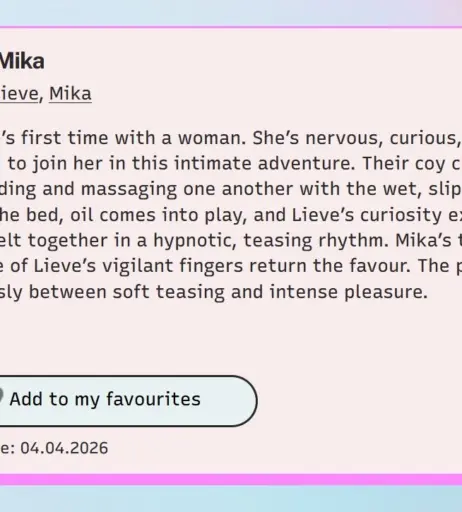This screenshot has width=462, height=512.
Task: Click the release date 04.04.2026
Action: (64, 448)
